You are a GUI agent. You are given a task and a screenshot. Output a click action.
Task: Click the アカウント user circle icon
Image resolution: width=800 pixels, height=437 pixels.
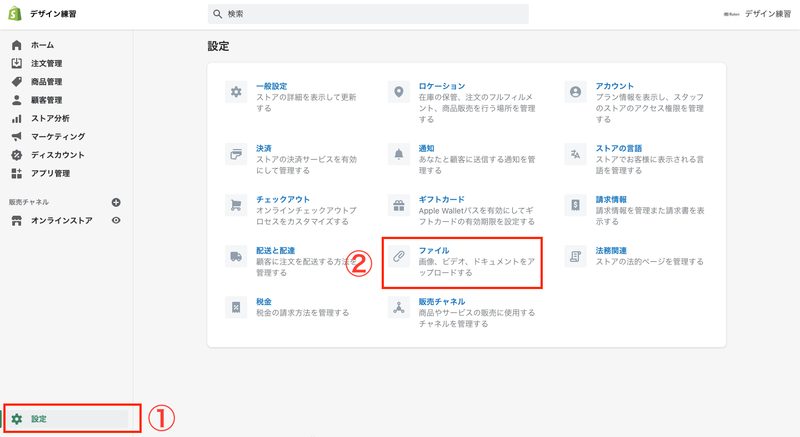pyautogui.click(x=576, y=92)
